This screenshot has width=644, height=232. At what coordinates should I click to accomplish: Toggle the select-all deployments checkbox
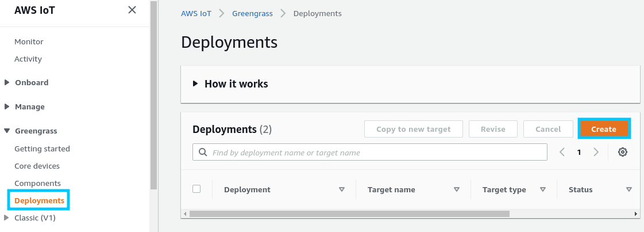[x=196, y=189]
